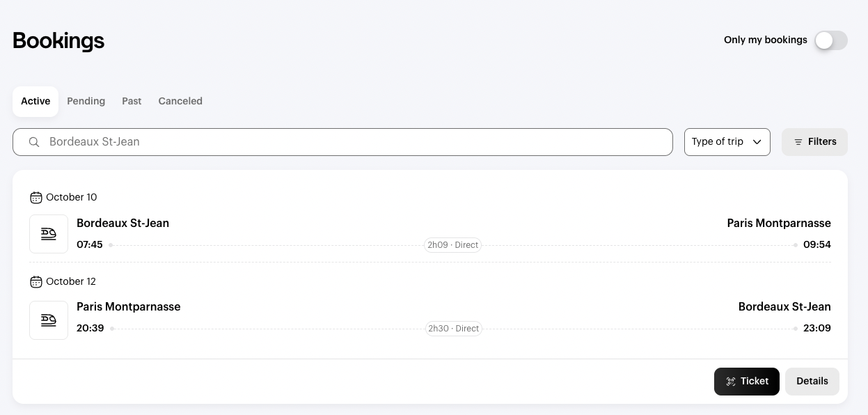Viewport: 868px width, 415px height.
Task: Click the filter lines icon
Action: click(x=798, y=142)
